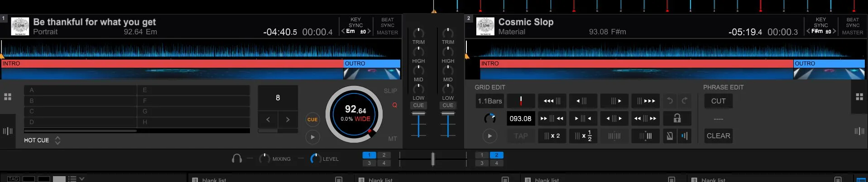Screen dimensions: 868x182
Task: Toggle the metronome icon in Grid Edit
Action: click(670, 136)
